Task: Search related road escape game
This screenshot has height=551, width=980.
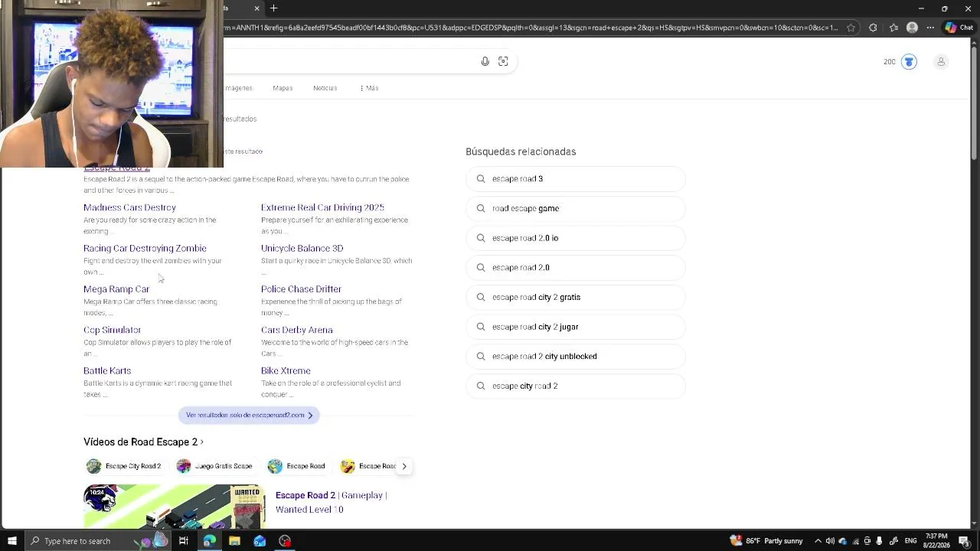Action: click(x=575, y=208)
